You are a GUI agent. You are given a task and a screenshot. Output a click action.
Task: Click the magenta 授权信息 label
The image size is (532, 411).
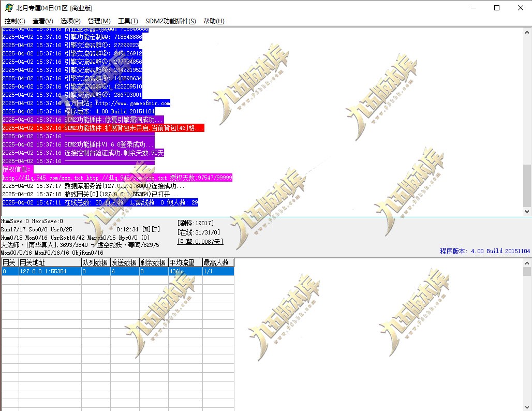click(x=18, y=169)
